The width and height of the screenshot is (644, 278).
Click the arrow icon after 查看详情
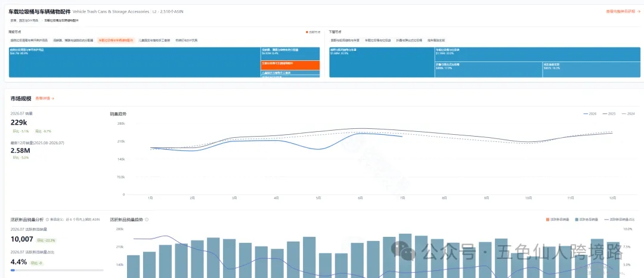[x=53, y=98]
